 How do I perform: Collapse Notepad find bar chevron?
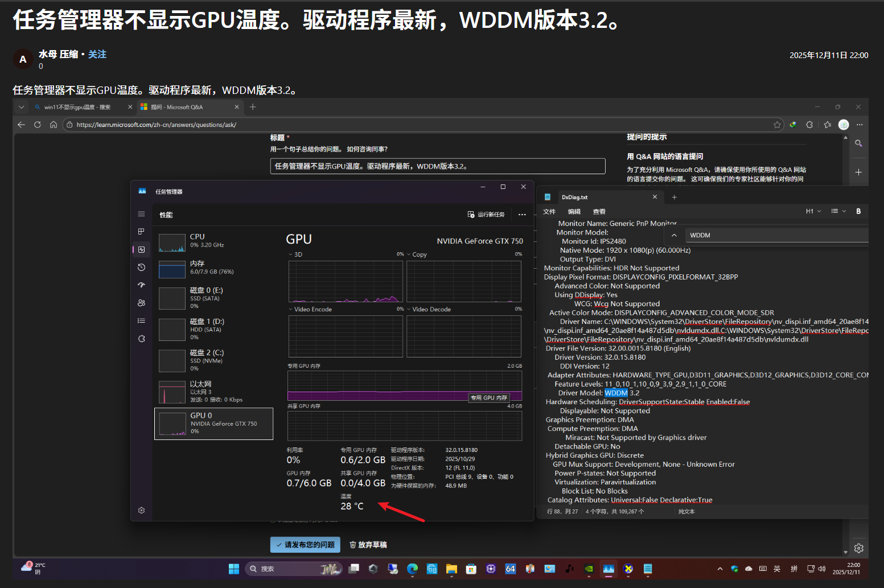pyautogui.click(x=674, y=235)
